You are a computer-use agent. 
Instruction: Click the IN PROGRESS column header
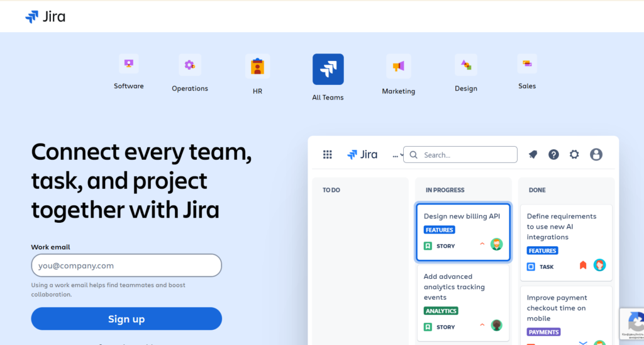[x=445, y=190]
